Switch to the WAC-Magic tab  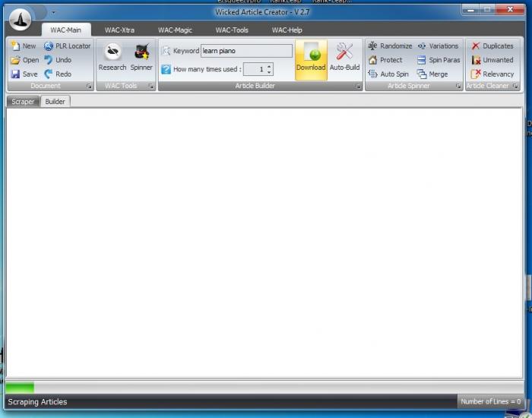click(175, 30)
